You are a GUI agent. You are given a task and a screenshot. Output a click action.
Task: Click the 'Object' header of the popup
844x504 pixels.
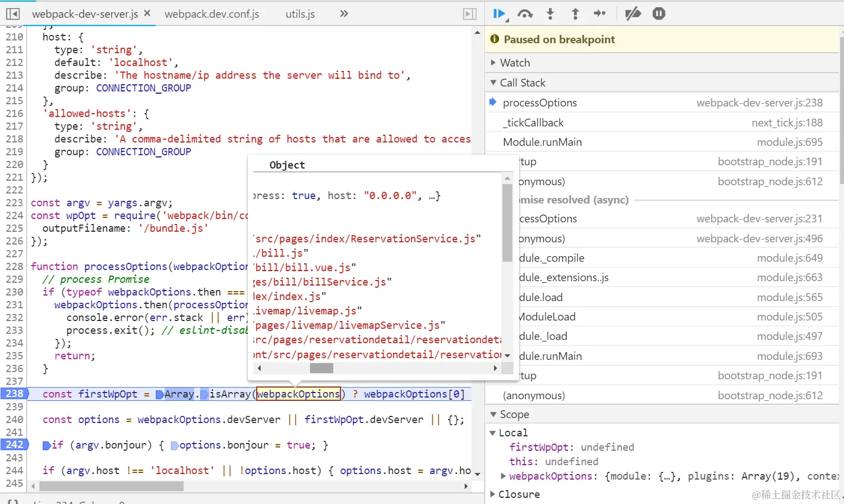[x=287, y=165]
